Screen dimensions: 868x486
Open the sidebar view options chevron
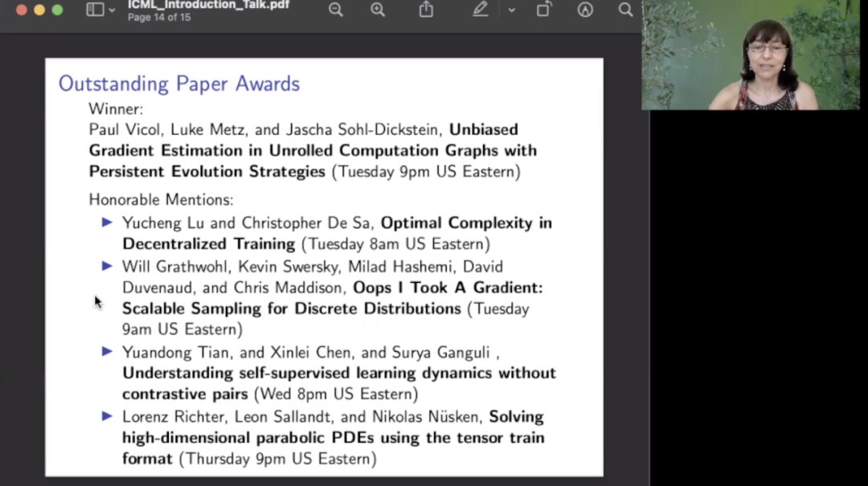(x=112, y=10)
